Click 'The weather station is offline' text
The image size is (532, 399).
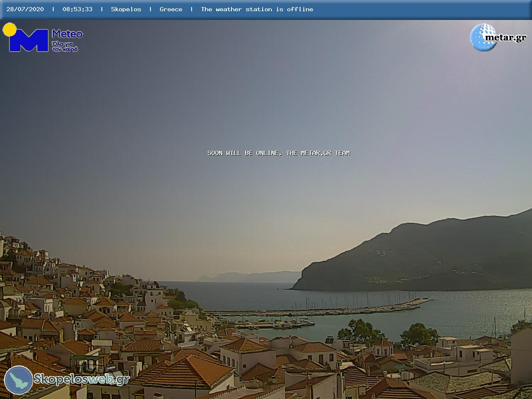(x=257, y=9)
